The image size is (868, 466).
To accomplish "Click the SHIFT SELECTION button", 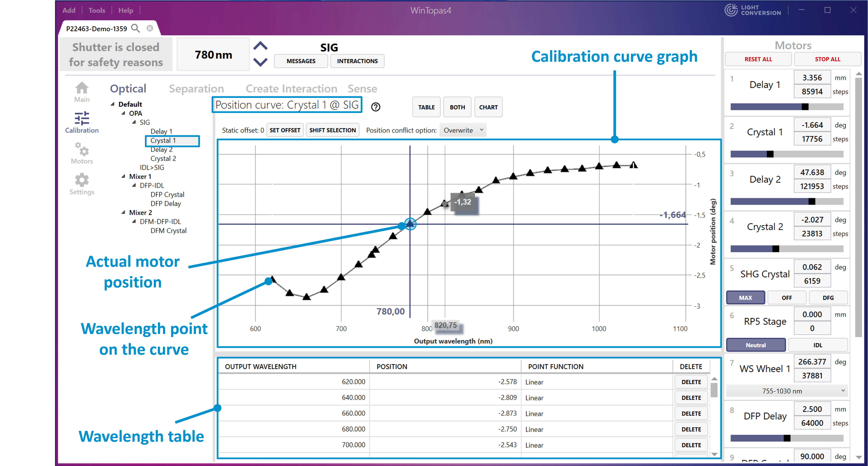I will pyautogui.click(x=332, y=130).
